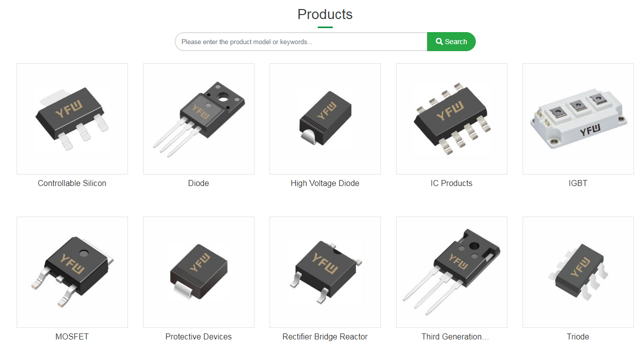
Task: Follow the MOSFET label link
Action: tap(72, 336)
